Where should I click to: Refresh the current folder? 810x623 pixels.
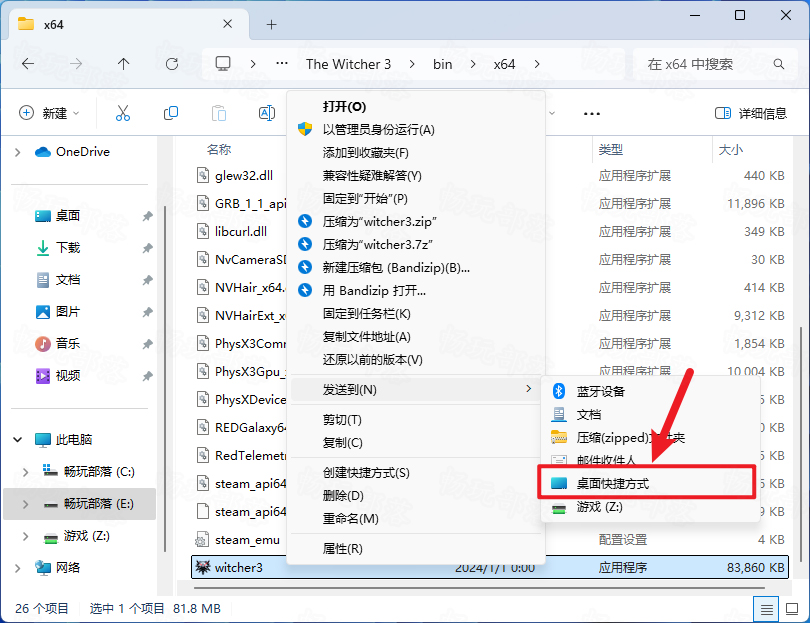(172, 64)
